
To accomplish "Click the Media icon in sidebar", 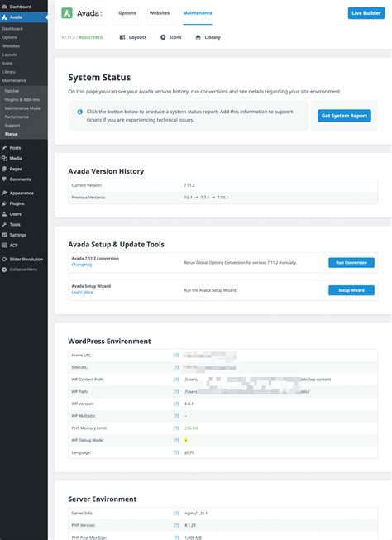I will point(4,159).
